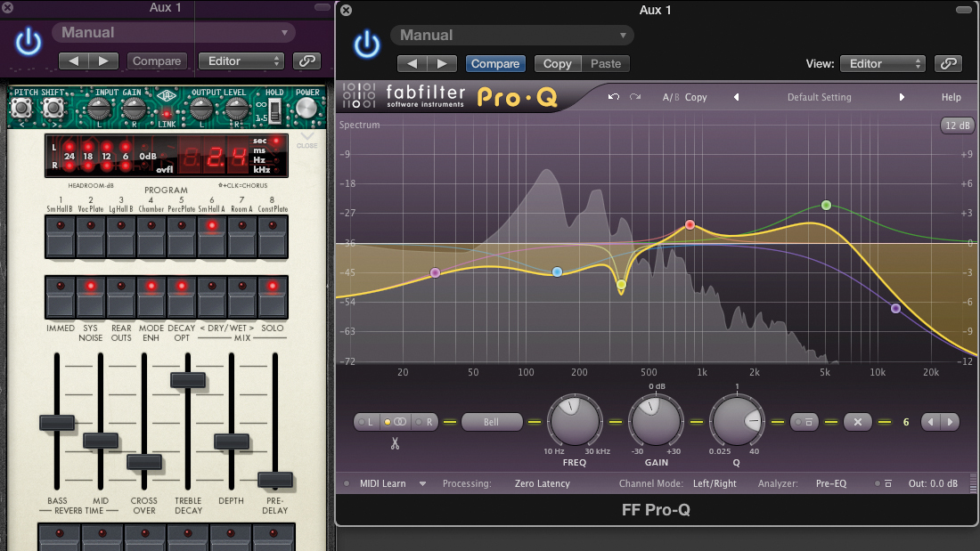
Task: Click the pitch shift down button
Action: 22,109
